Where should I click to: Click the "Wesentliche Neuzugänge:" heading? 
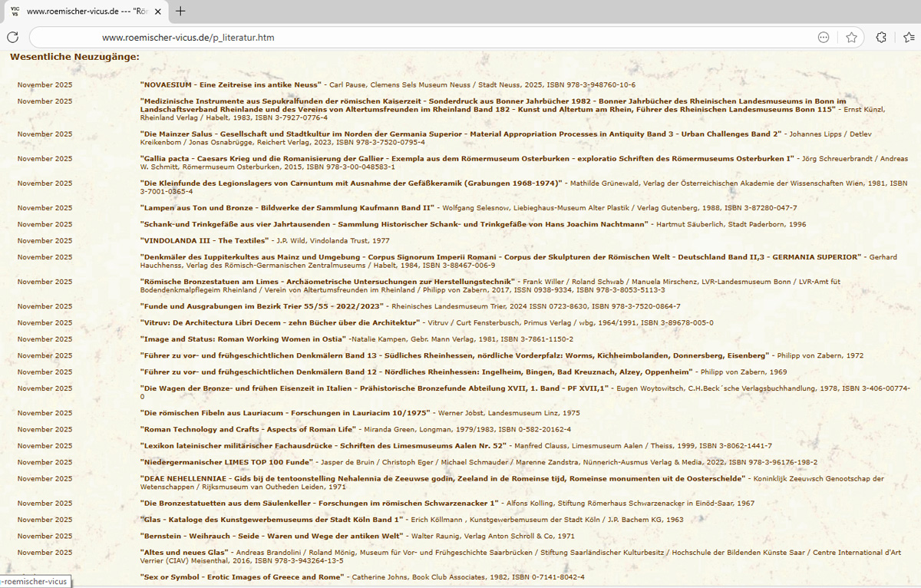point(74,57)
